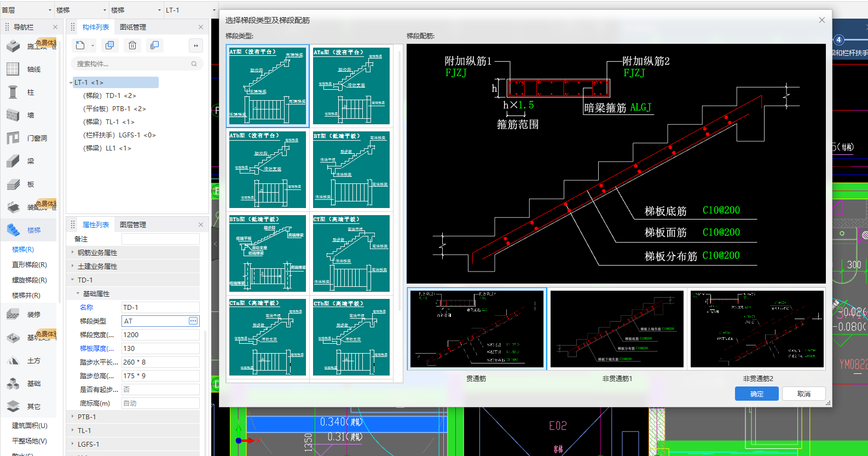
Task: Click the copy component icon
Action: point(109,45)
